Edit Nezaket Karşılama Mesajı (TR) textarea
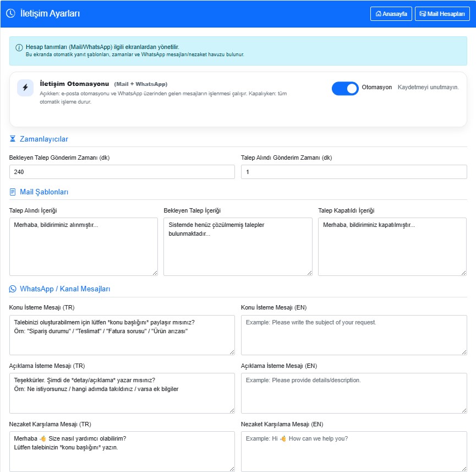The width and height of the screenshot is (476, 472). 122,451
